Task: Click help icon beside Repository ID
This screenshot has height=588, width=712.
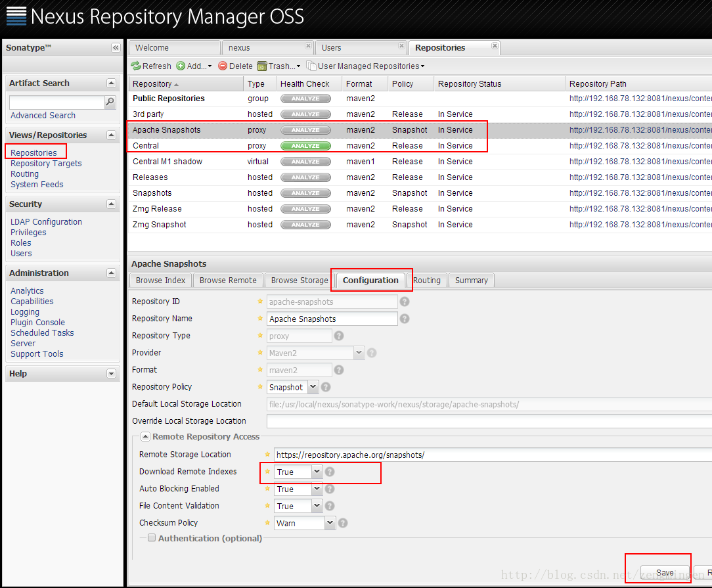Action: pos(405,302)
